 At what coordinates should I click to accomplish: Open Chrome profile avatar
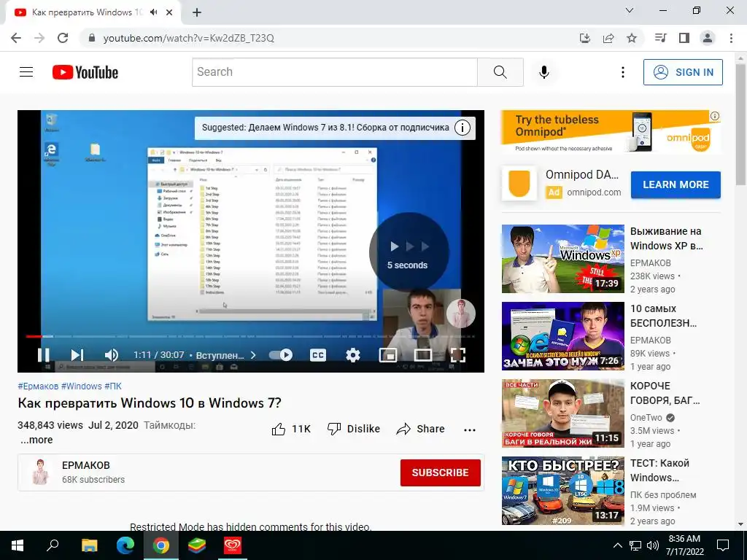[x=708, y=38]
